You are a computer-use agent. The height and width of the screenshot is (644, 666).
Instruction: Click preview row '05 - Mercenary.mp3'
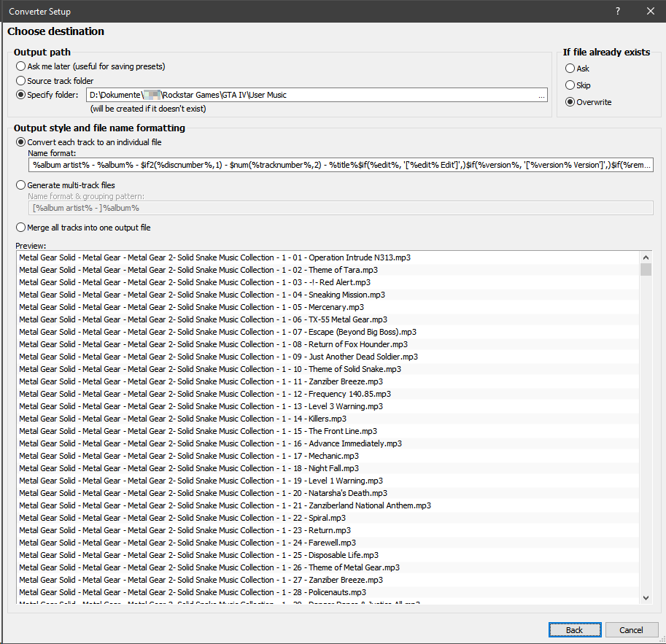328,307
